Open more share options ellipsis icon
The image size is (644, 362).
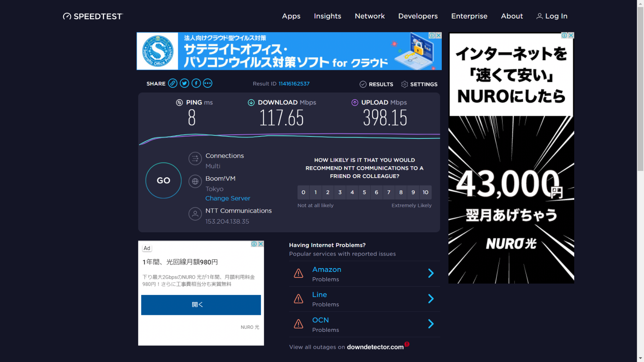pos(207,83)
